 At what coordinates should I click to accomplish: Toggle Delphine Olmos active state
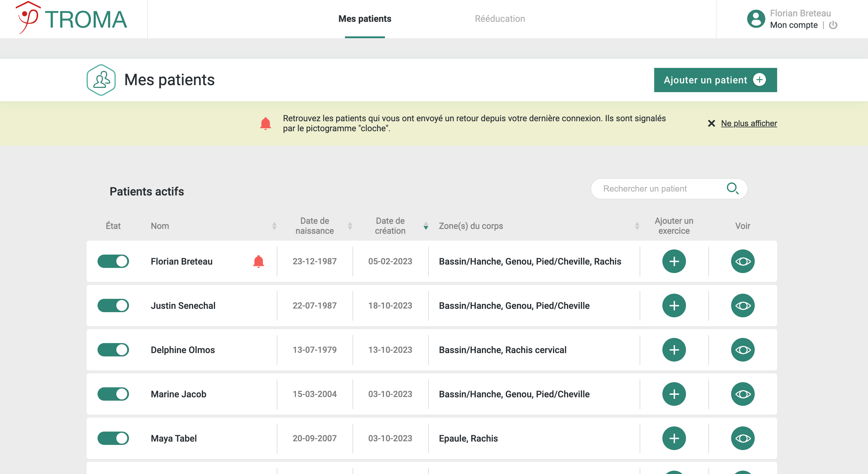[113, 350]
